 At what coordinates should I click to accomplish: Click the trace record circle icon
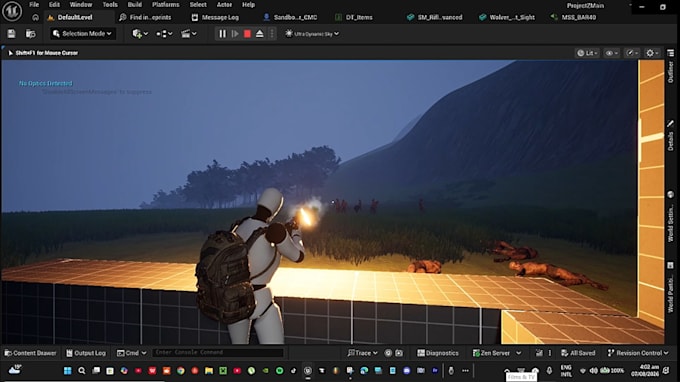388,353
